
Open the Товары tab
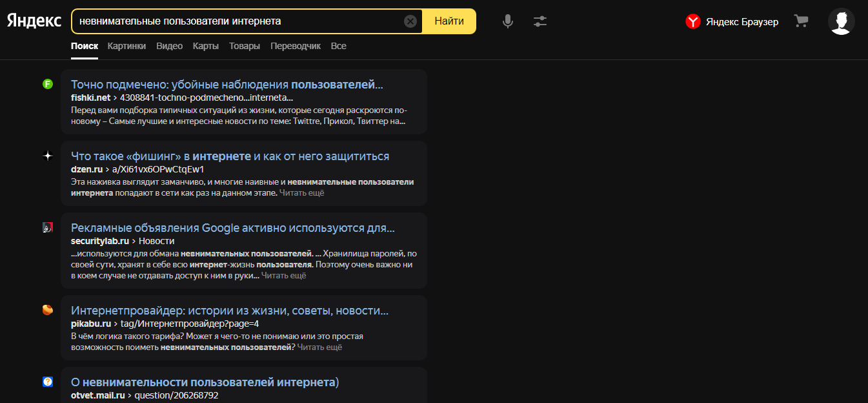tap(245, 46)
